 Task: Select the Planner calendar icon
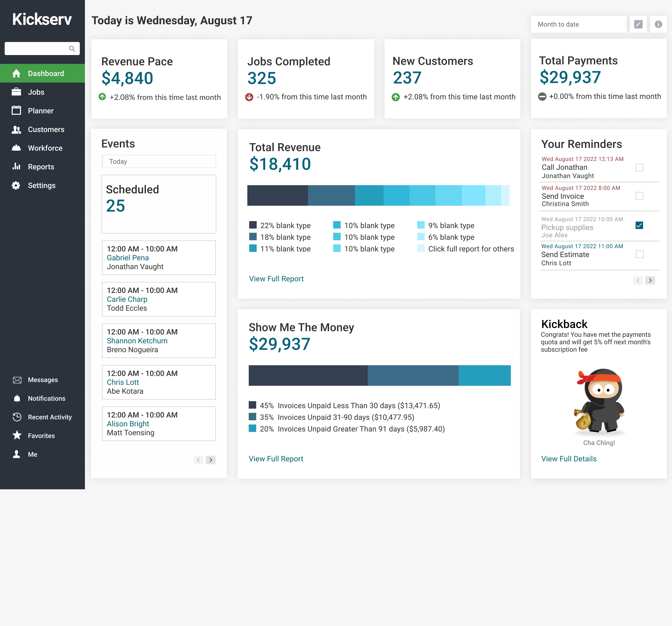click(x=40, y=111)
